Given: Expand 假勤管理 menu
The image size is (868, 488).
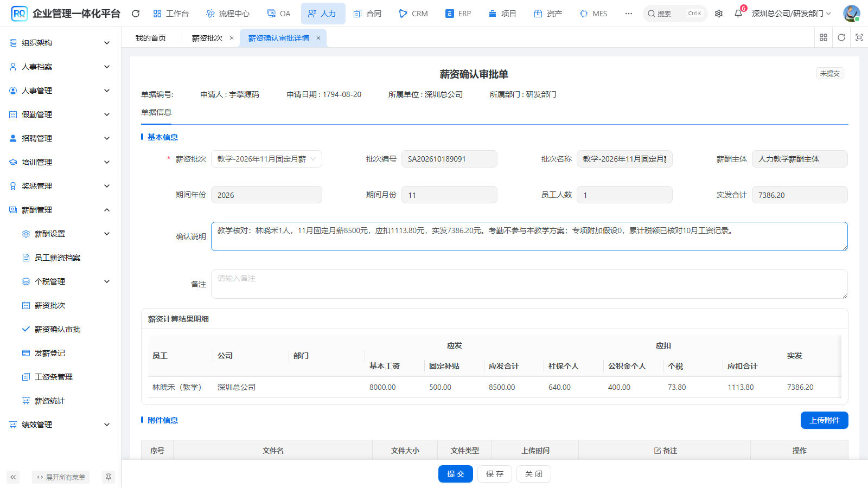Looking at the screenshot, I should click(60, 114).
